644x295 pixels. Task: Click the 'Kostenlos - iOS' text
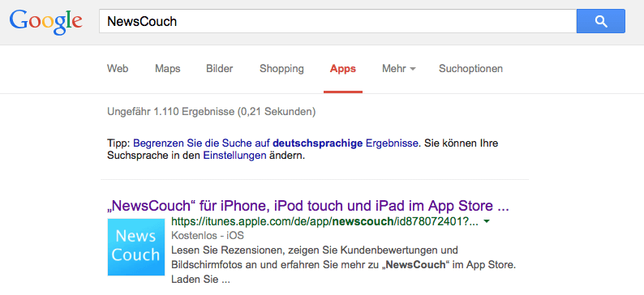(x=208, y=236)
